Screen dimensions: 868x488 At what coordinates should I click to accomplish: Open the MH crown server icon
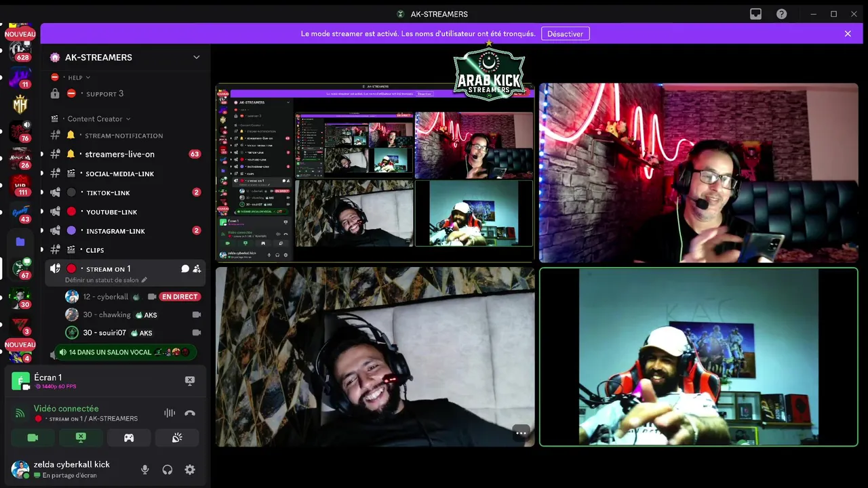[x=21, y=104]
